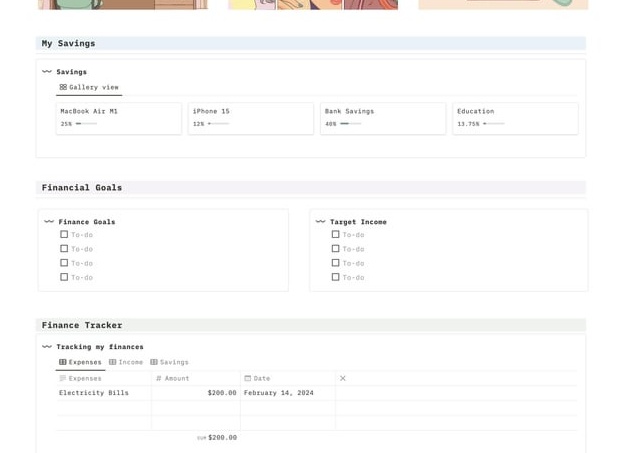626x453 pixels.
Task: Click the $200.00 sum at table bottom
Action: 222,437
